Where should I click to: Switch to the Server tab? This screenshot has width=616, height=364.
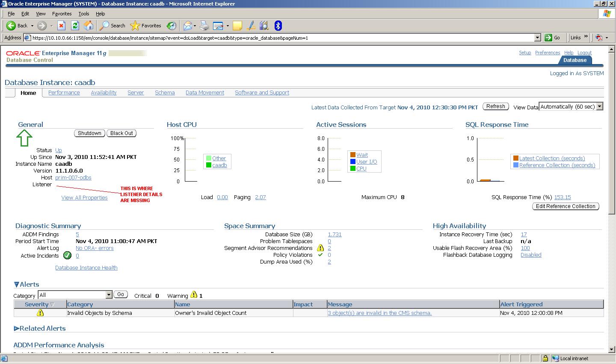click(136, 93)
